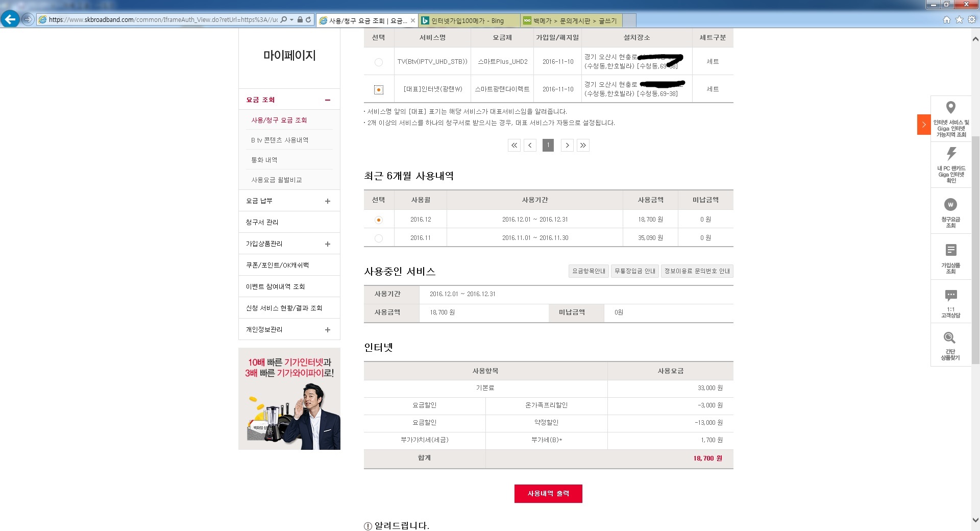Click the Giga internet promotional banner image

[x=289, y=399]
